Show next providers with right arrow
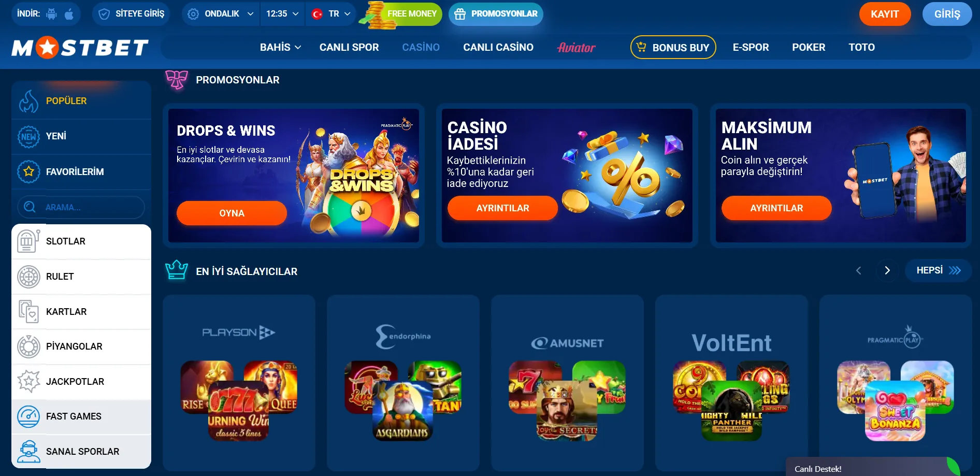The height and width of the screenshot is (476, 980). point(887,270)
